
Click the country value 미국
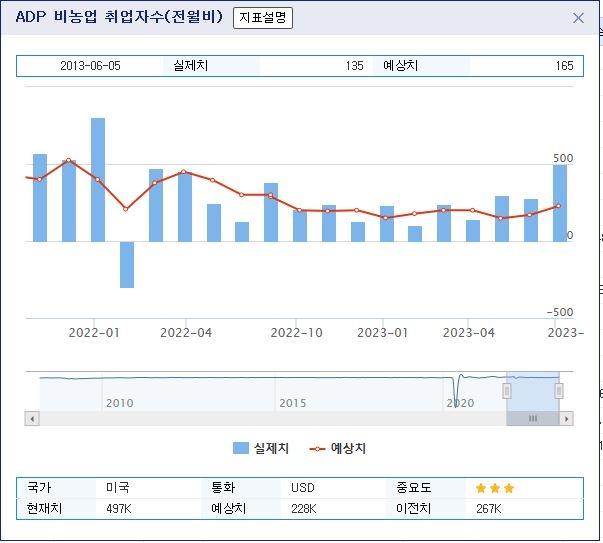pyautogui.click(x=118, y=488)
